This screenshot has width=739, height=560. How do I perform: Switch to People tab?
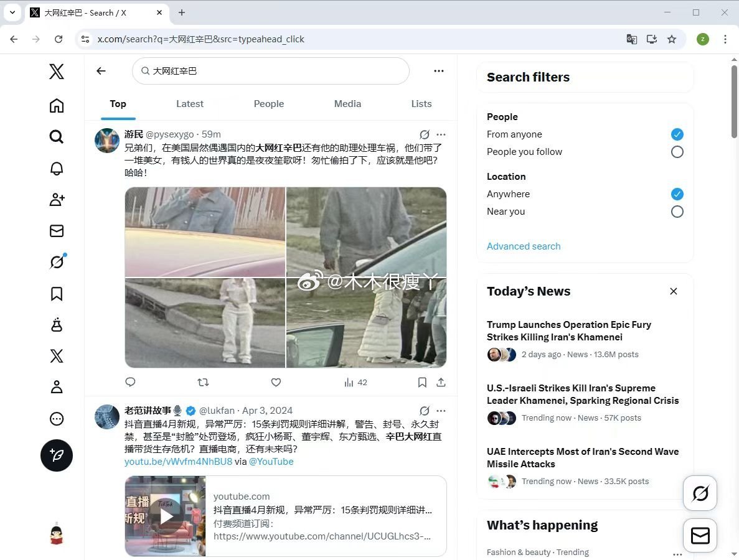click(x=268, y=104)
